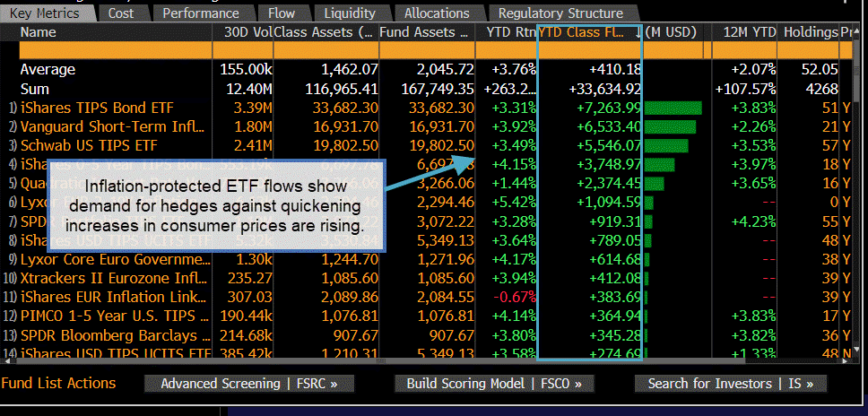Click the YTD Rtn column header

click(509, 32)
